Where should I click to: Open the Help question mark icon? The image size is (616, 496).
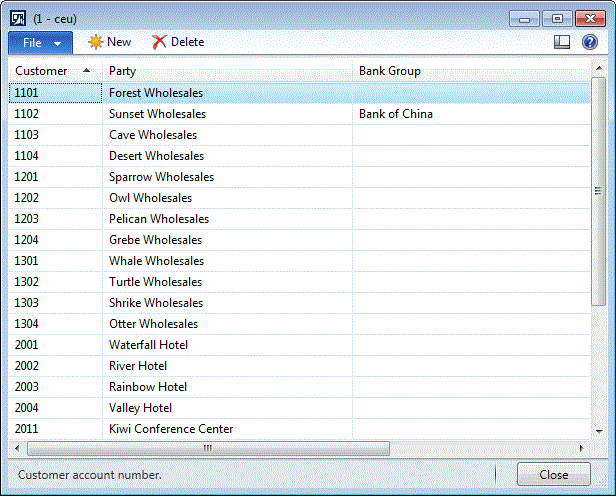590,42
